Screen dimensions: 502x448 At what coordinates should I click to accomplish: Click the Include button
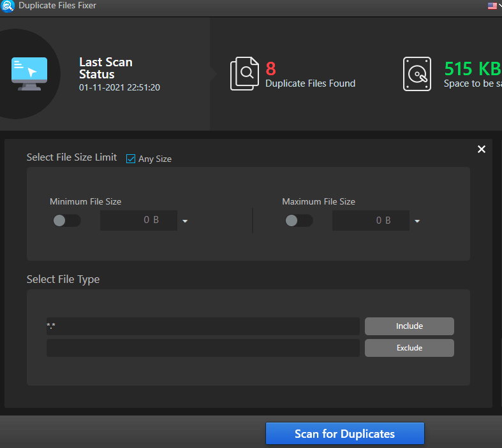(410, 326)
